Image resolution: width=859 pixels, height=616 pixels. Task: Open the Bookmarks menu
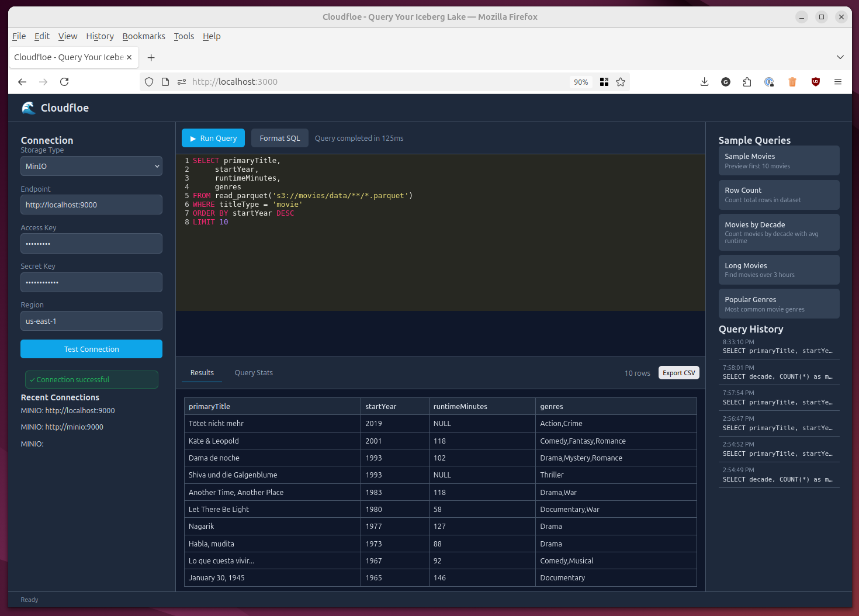coord(144,36)
